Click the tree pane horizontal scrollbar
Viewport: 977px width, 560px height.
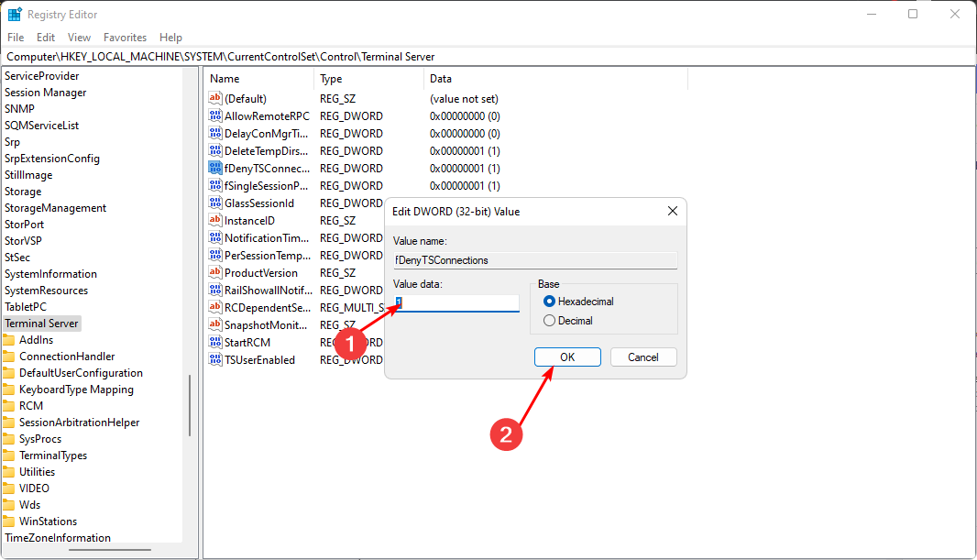point(110,550)
